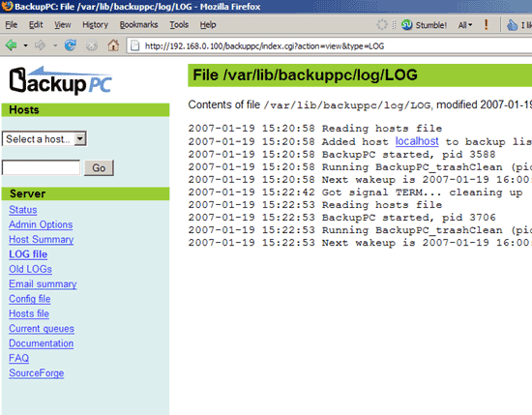Image resolution: width=532 pixels, height=415 pixels.
Task: Click the URL address bar
Action: tap(329, 45)
